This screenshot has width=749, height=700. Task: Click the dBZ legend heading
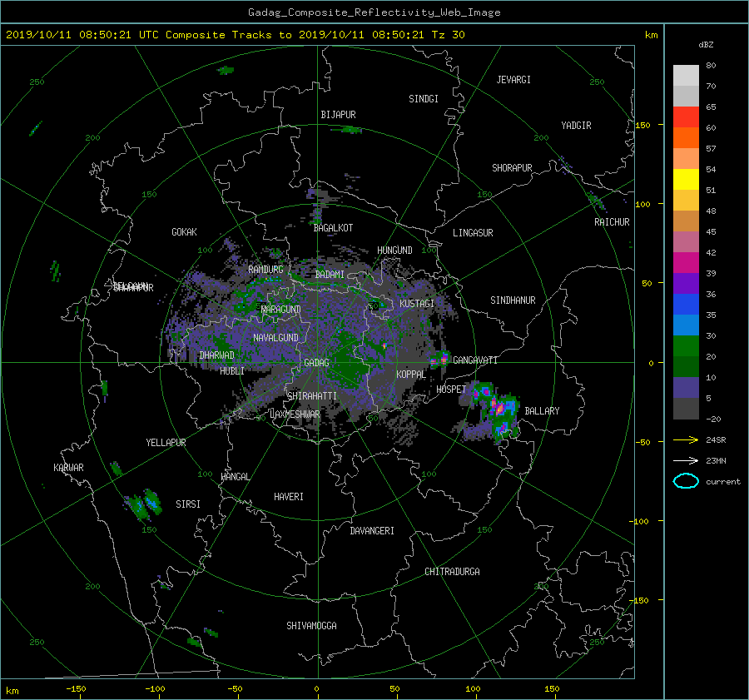[x=706, y=45]
